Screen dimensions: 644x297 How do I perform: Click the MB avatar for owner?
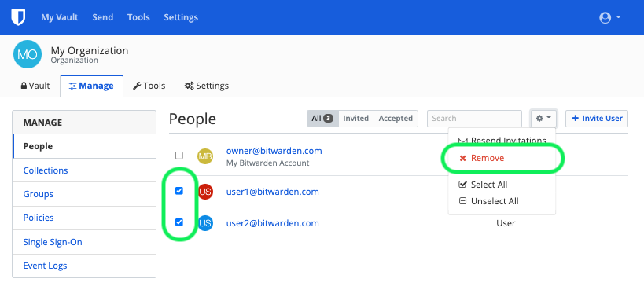(x=205, y=156)
